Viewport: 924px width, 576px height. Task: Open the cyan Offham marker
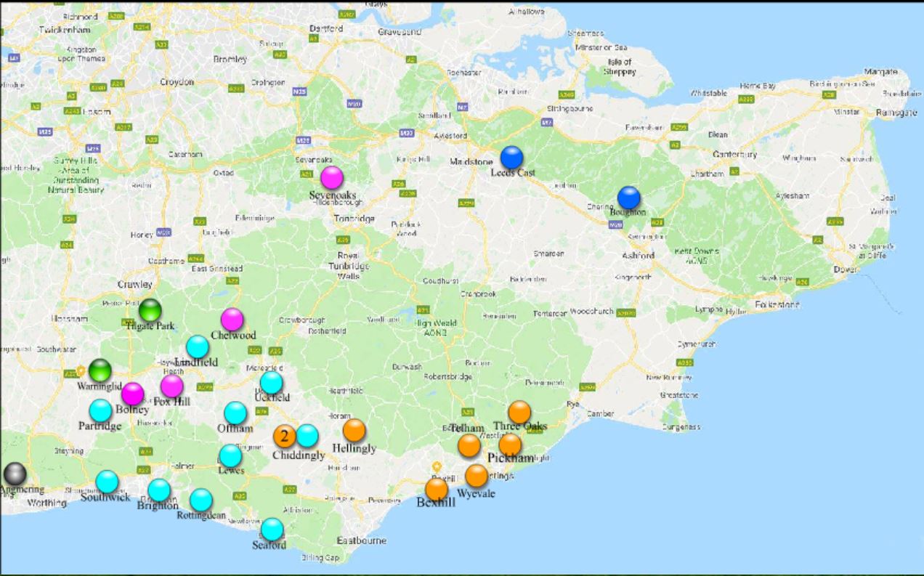tap(235, 413)
